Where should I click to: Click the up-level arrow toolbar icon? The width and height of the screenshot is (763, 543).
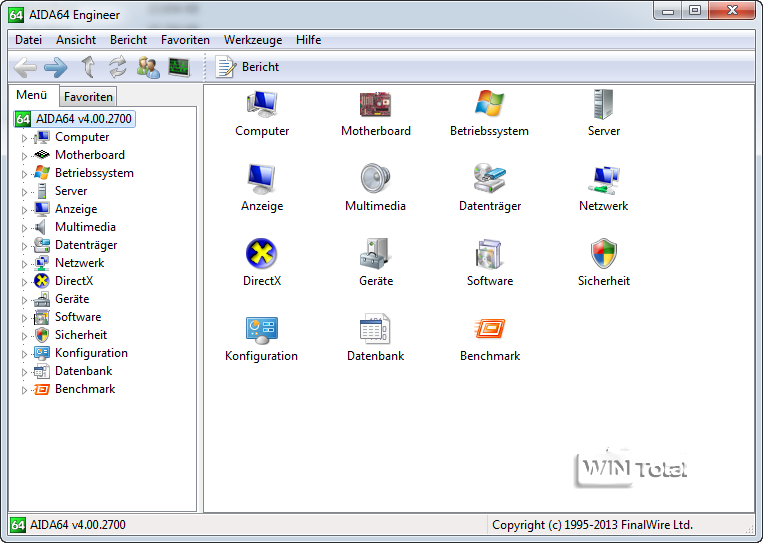88,67
